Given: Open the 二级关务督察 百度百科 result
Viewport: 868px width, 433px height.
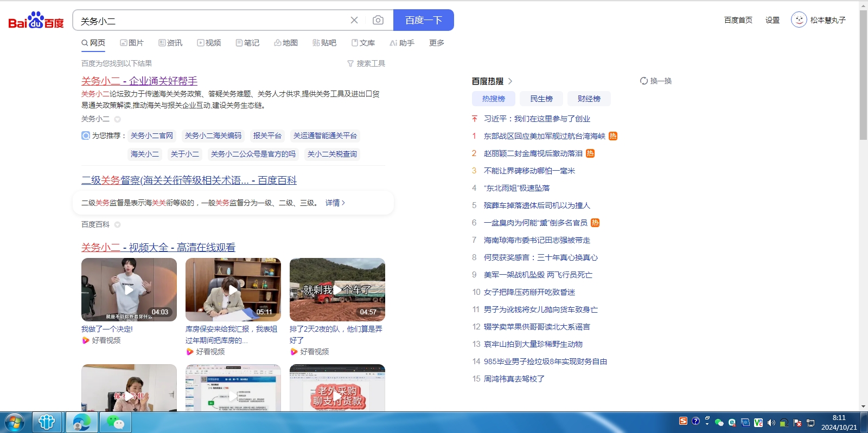Looking at the screenshot, I should (x=189, y=180).
